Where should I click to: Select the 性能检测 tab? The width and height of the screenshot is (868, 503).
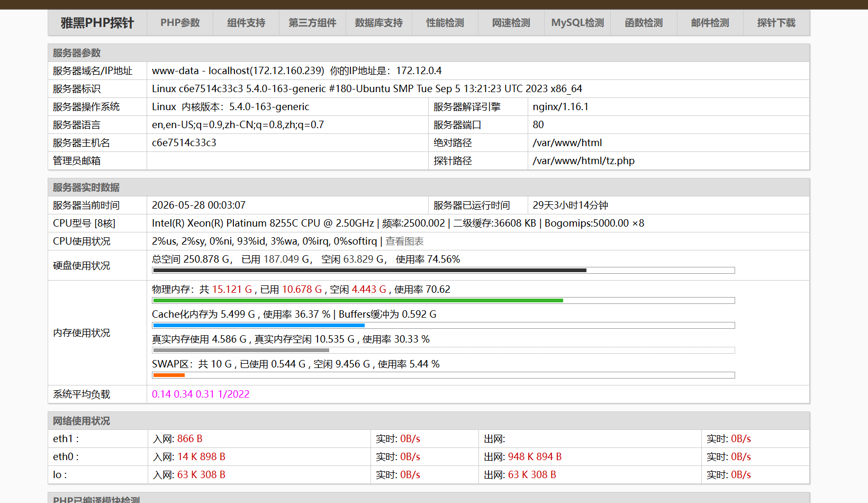tap(445, 23)
